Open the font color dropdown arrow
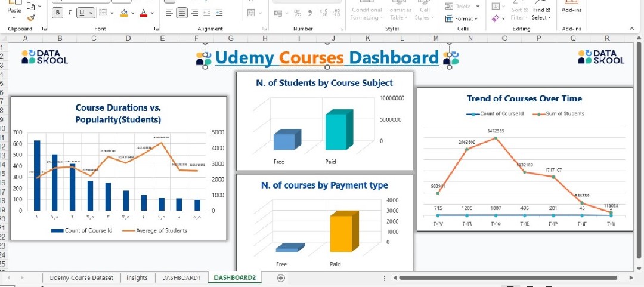644x287 pixels. tap(153, 13)
